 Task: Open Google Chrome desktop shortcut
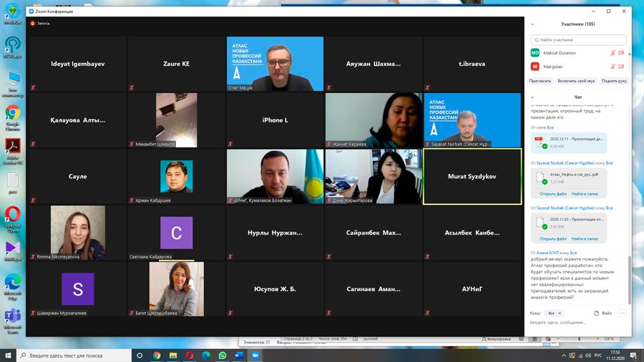13,118
